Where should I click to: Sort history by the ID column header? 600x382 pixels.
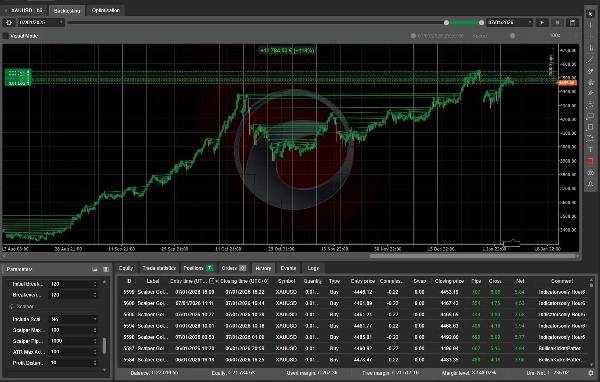coord(129,281)
